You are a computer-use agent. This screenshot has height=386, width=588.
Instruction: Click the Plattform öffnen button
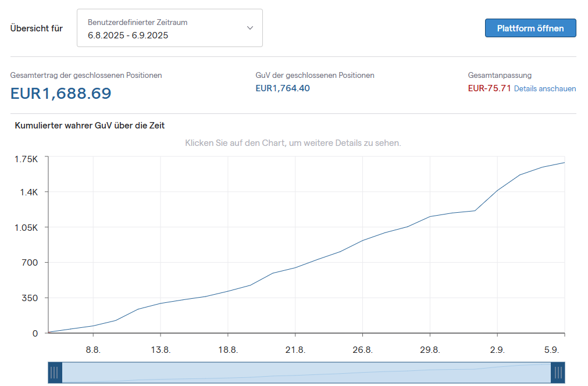pyautogui.click(x=530, y=28)
